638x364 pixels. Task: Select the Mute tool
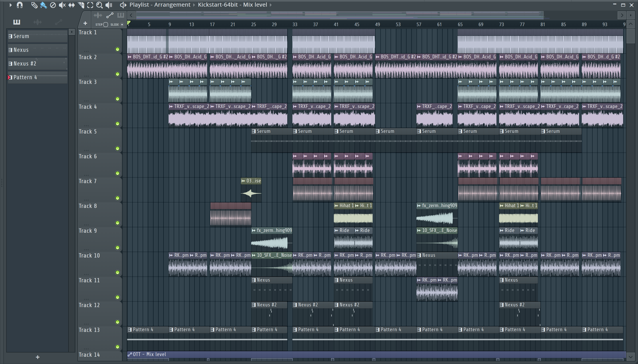[x=62, y=5]
